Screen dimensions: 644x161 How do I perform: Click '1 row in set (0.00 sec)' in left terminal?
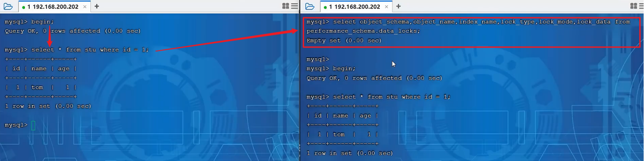(48, 106)
